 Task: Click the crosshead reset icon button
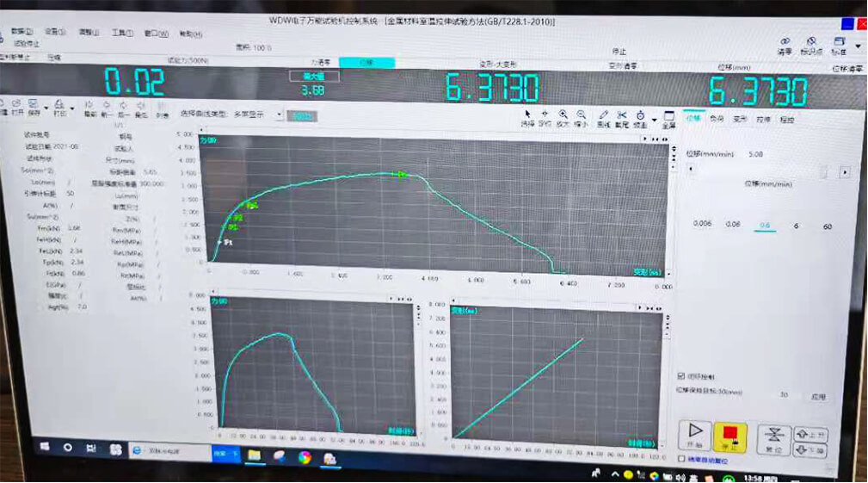click(x=773, y=436)
